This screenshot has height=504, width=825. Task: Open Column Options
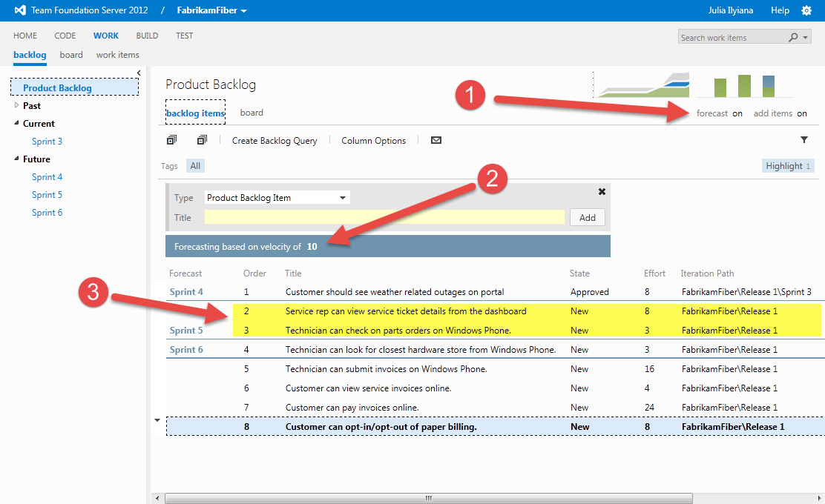374,140
